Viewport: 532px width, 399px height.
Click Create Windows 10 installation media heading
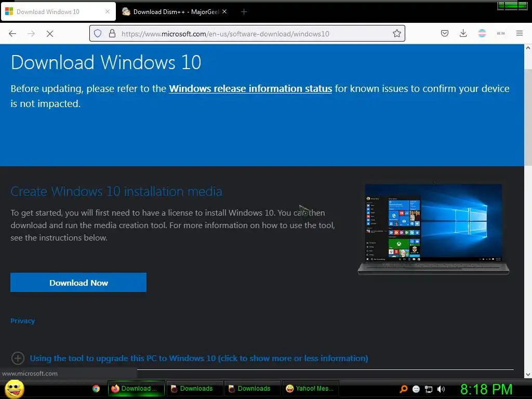[x=116, y=191]
